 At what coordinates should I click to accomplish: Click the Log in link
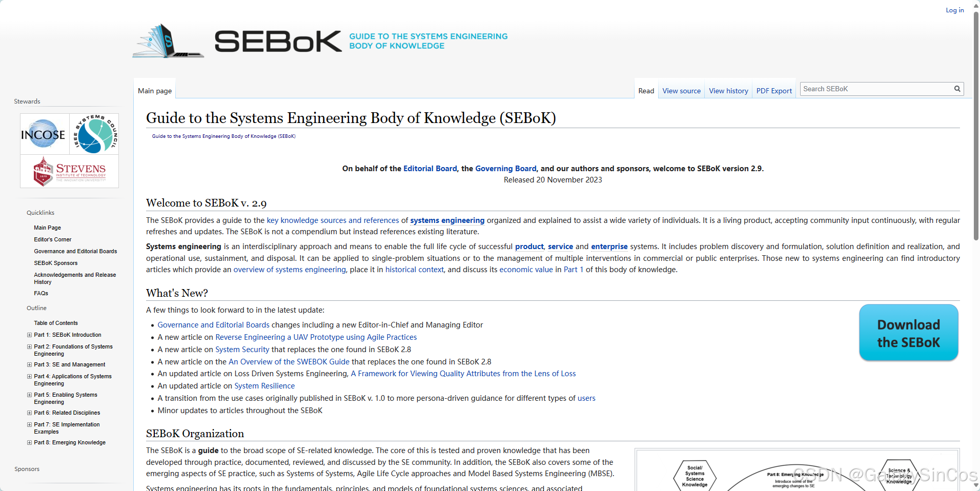tap(955, 10)
